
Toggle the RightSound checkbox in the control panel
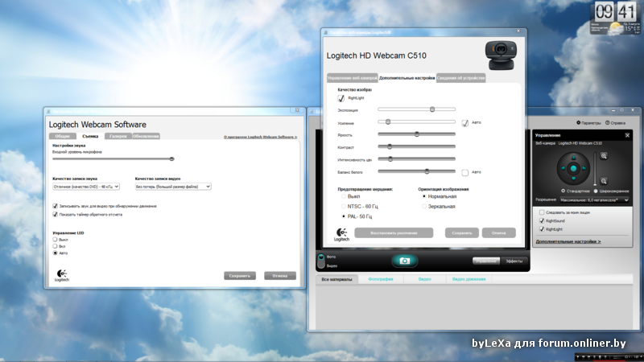[542, 220]
